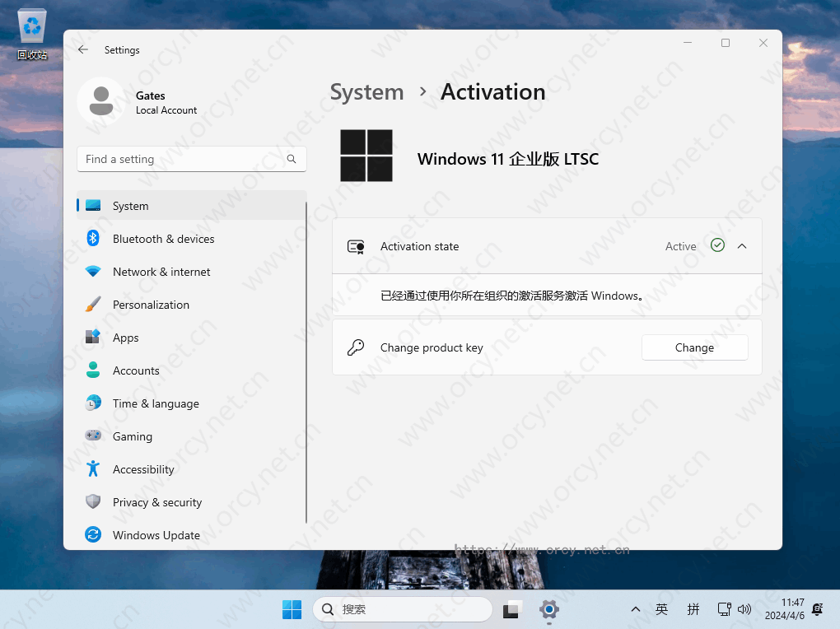
Task: Click the Activation state label
Action: point(419,246)
